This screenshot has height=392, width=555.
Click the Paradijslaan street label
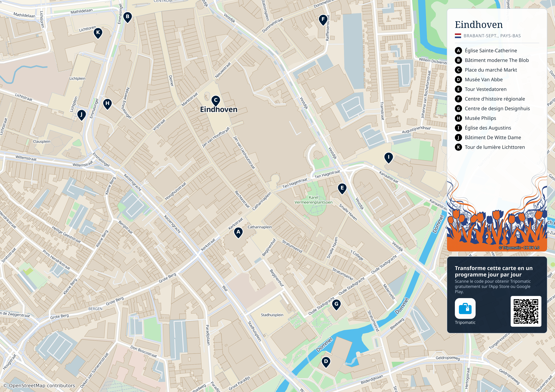(x=208, y=335)
